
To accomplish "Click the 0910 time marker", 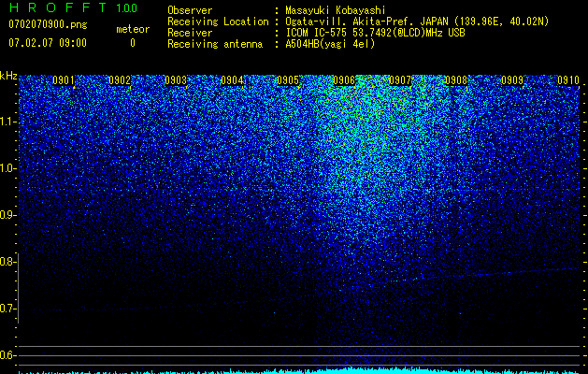I will pos(568,80).
